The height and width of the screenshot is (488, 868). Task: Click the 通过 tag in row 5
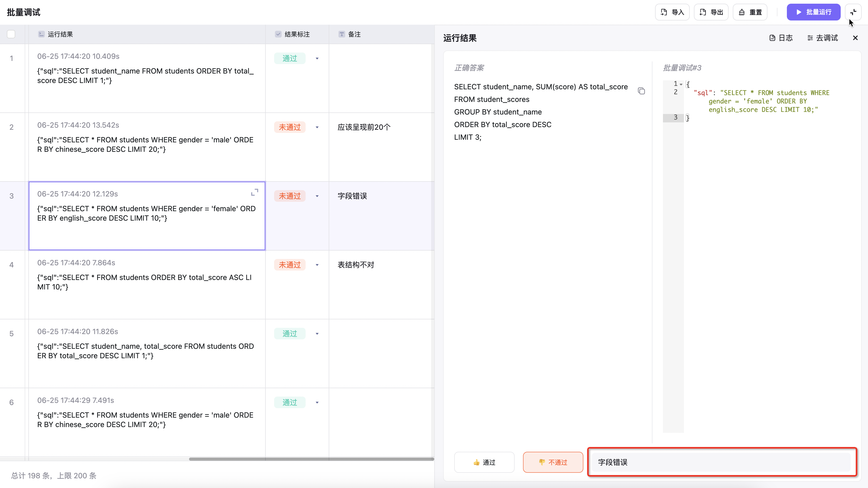point(289,334)
